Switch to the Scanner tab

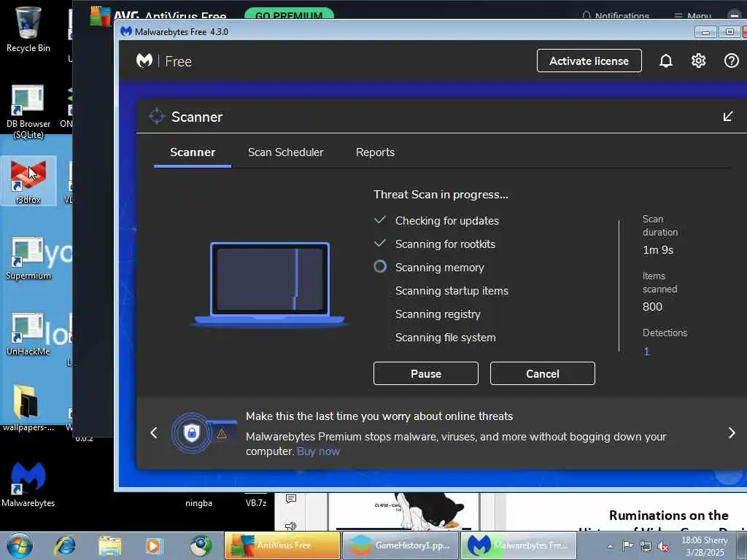click(x=193, y=152)
